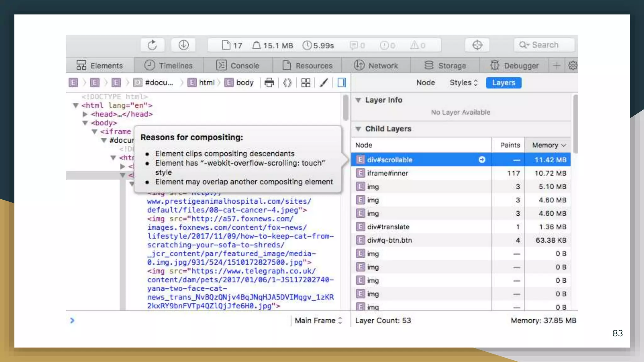Click the shadow DOM brackets icon
This screenshot has width=644, height=362.
point(287,83)
